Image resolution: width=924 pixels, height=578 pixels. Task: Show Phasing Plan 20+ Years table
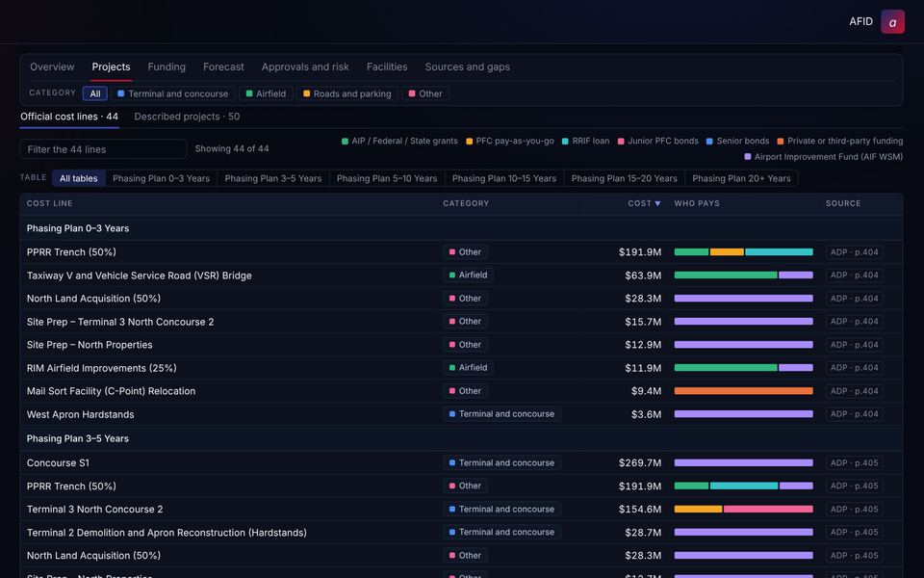pos(741,178)
